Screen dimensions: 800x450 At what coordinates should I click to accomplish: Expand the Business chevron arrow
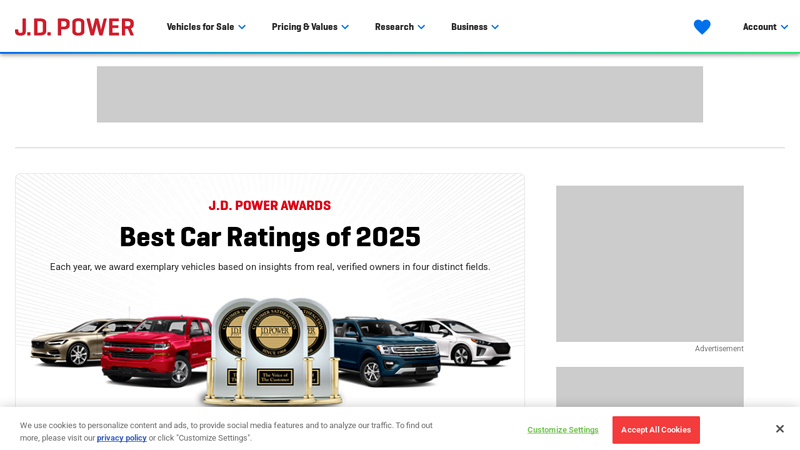pos(495,27)
